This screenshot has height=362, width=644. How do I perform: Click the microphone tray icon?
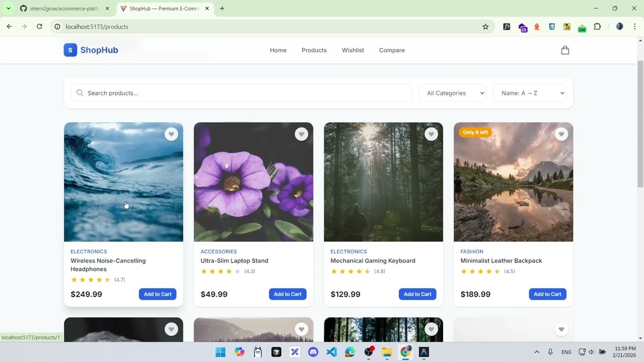pyautogui.click(x=550, y=352)
